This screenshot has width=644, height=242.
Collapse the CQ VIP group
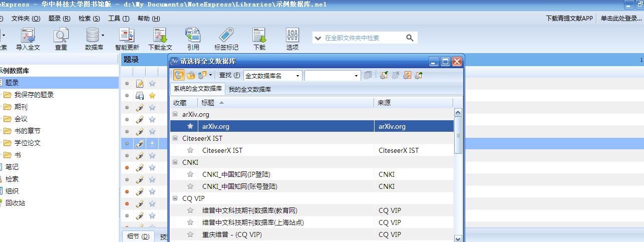(175, 198)
